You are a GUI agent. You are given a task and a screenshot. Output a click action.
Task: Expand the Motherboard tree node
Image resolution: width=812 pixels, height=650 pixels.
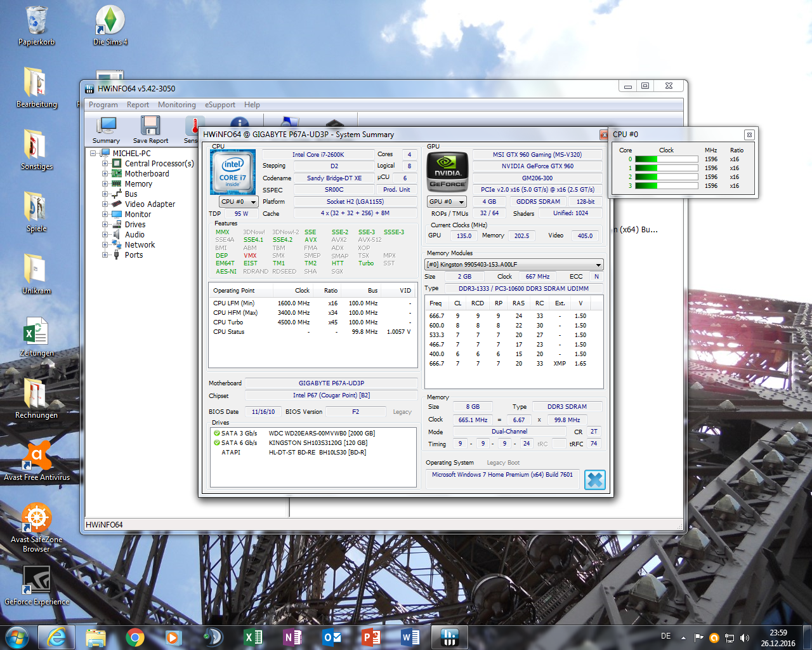105,174
